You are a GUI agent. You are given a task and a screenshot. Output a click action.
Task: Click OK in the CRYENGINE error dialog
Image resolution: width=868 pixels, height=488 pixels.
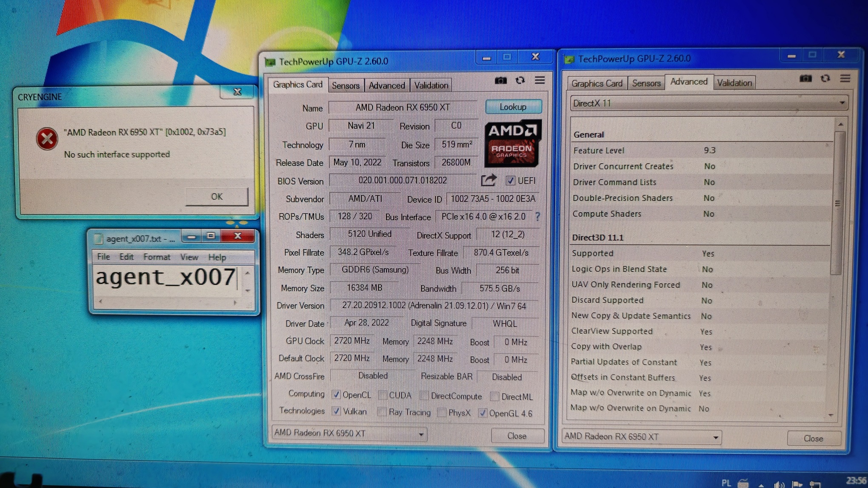pyautogui.click(x=217, y=197)
